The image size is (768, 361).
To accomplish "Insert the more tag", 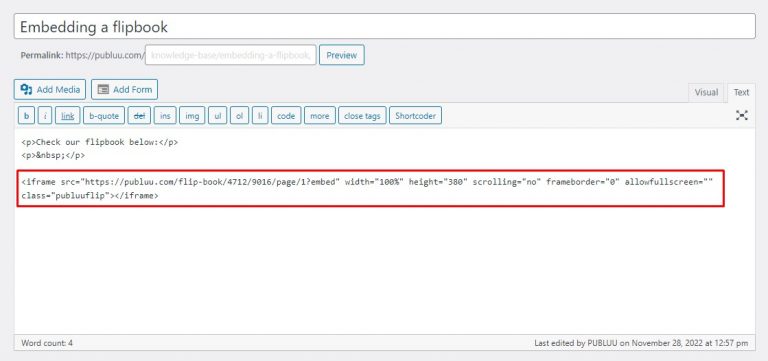I will pos(320,116).
